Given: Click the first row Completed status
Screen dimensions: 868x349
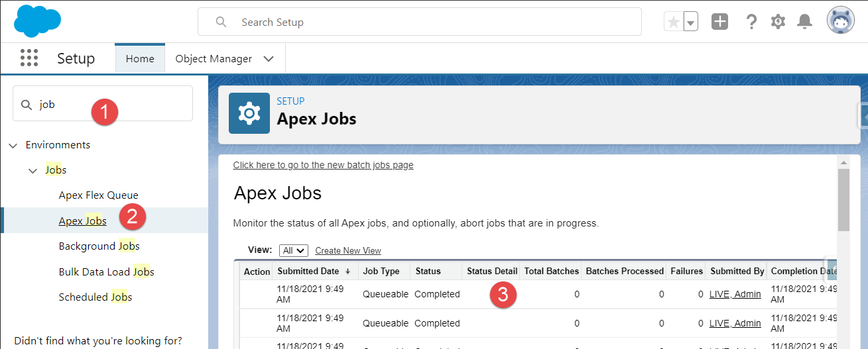Looking at the screenshot, I should tap(437, 294).
